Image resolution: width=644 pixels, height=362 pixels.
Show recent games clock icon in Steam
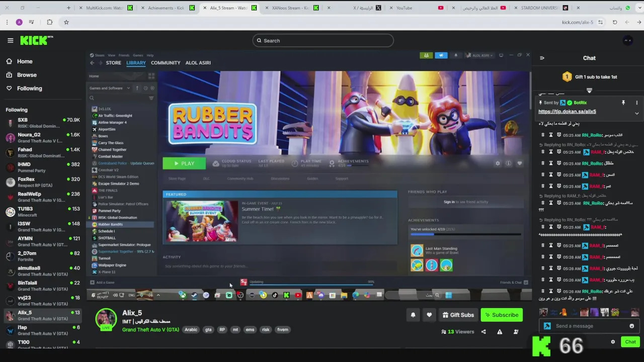click(x=145, y=88)
